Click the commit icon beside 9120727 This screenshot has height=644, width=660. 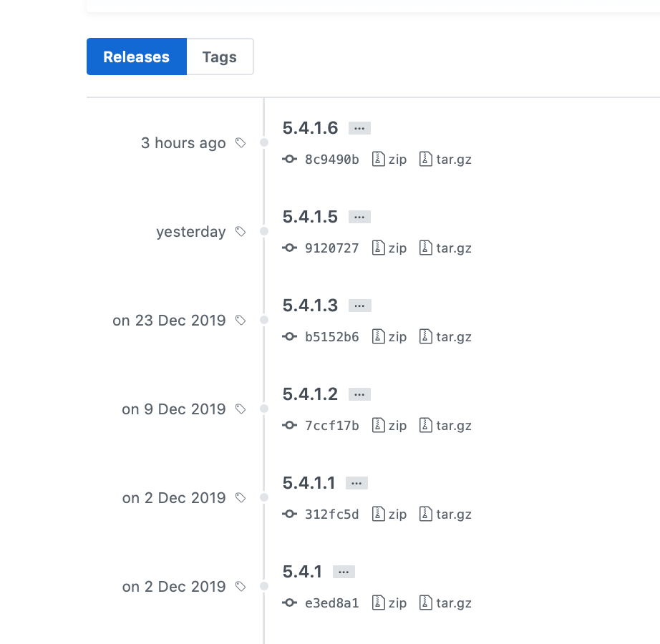(290, 248)
